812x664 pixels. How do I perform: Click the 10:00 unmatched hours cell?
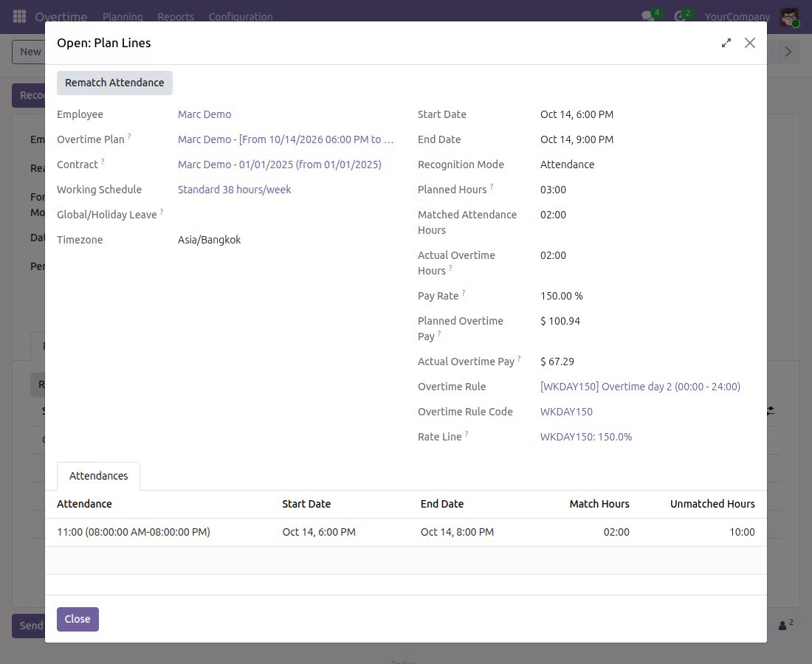(742, 532)
